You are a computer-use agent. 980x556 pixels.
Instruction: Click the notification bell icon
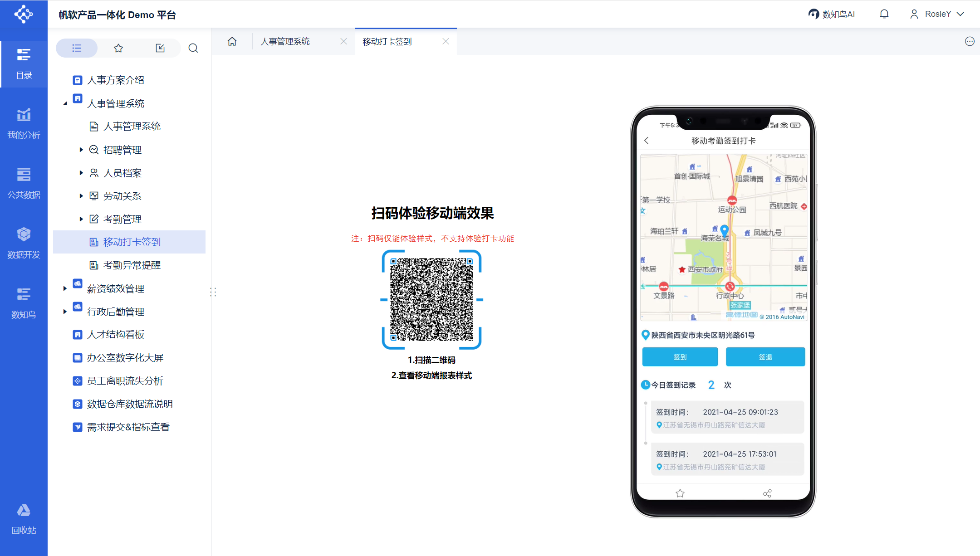coord(884,14)
